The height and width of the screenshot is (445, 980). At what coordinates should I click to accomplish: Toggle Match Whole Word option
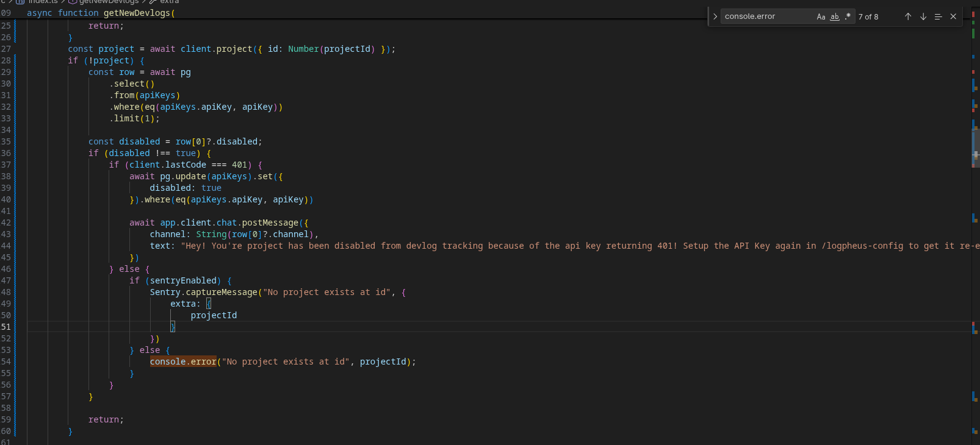[834, 17]
